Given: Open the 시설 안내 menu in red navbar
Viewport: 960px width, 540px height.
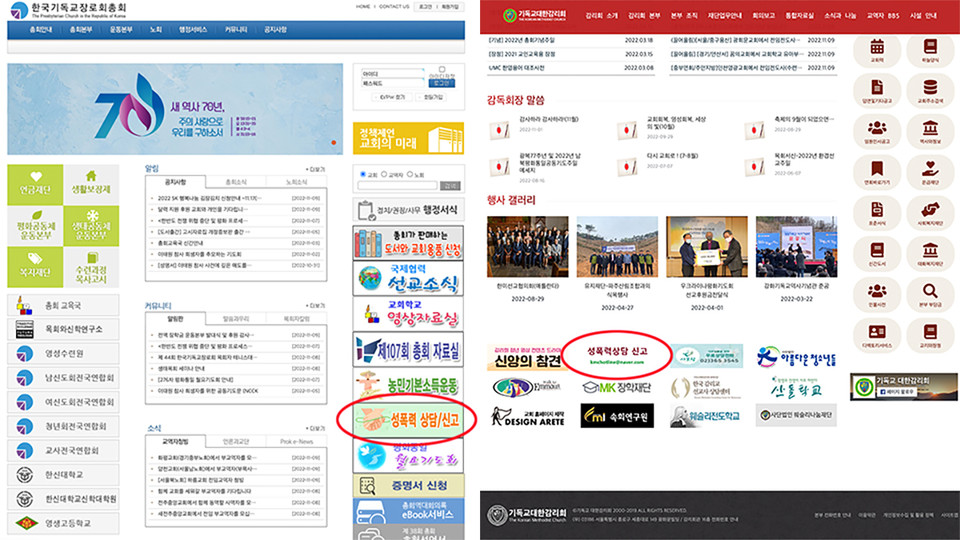Looking at the screenshot, I should coord(923,15).
